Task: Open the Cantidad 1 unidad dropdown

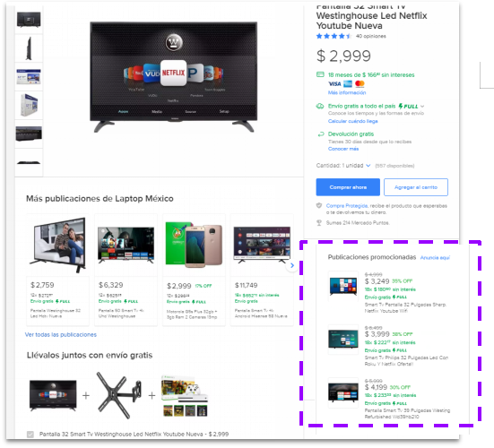Action: tap(343, 166)
